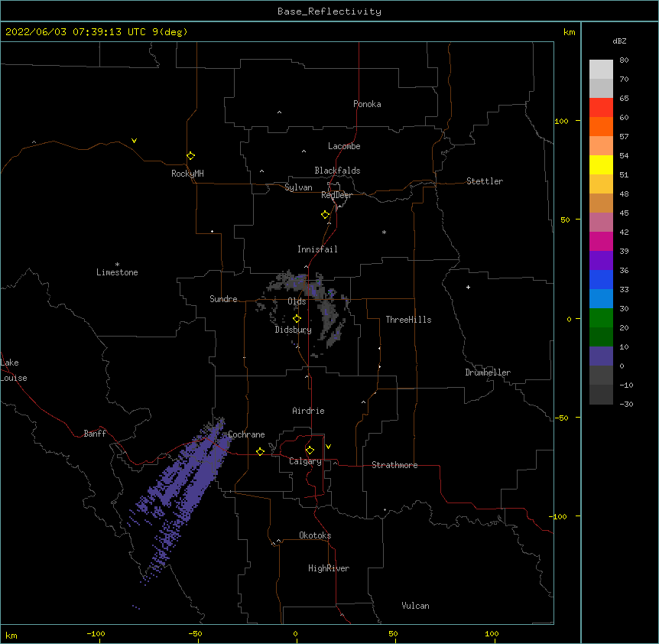Click the Ponoka label

[367, 104]
